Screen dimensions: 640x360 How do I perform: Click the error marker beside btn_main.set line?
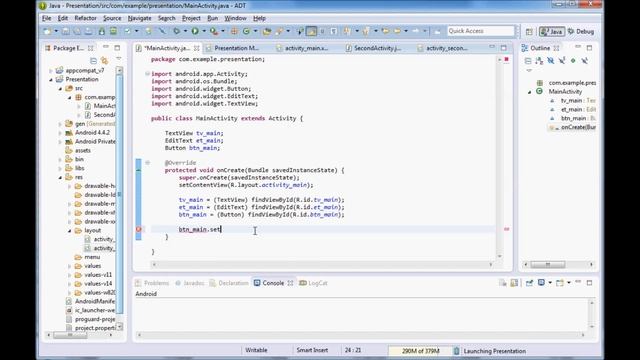pyautogui.click(x=139, y=229)
